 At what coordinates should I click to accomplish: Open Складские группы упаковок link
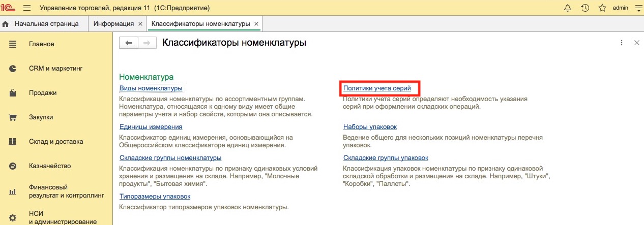(386, 157)
